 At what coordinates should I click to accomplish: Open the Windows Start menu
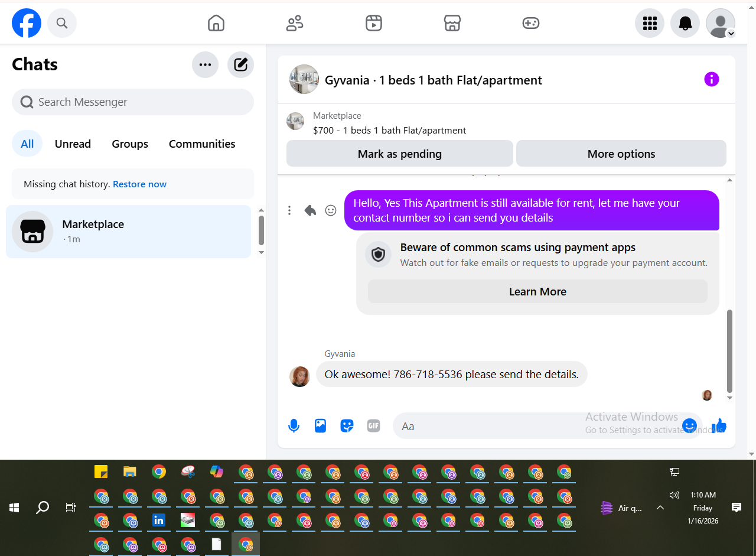click(x=14, y=508)
